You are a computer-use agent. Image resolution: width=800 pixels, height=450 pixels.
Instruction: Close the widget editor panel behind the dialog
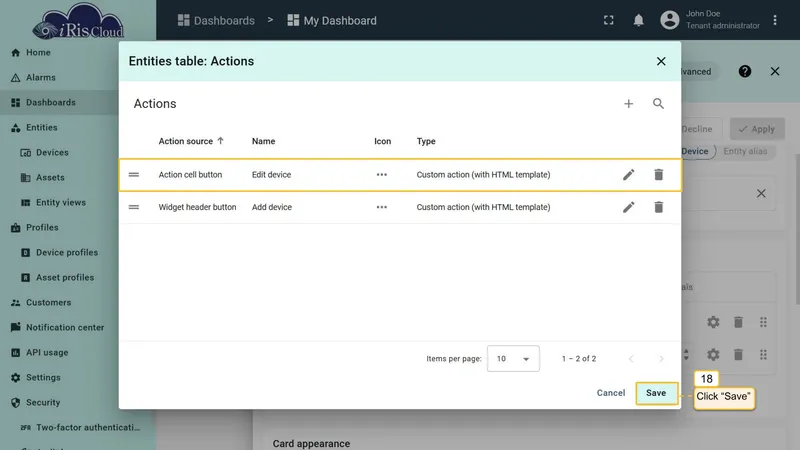pos(774,71)
